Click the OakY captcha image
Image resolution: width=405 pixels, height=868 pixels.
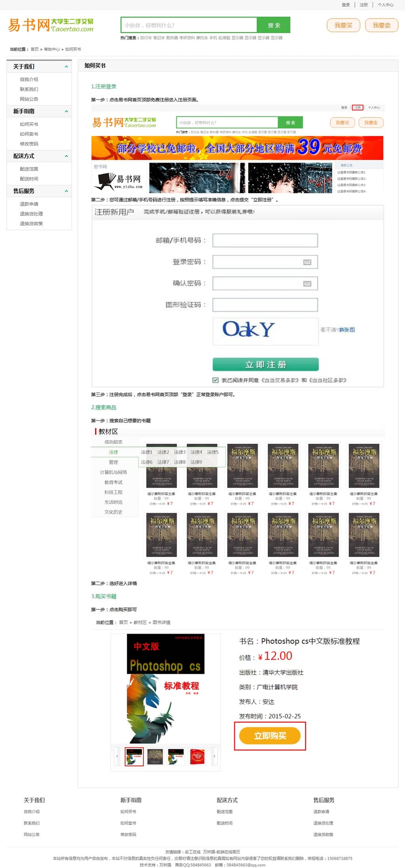click(x=265, y=331)
